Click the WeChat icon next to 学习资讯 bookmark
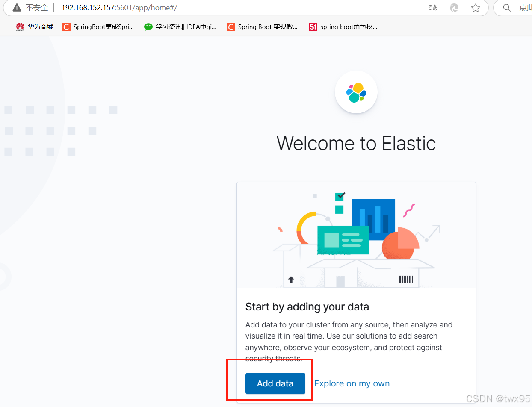 [148, 27]
